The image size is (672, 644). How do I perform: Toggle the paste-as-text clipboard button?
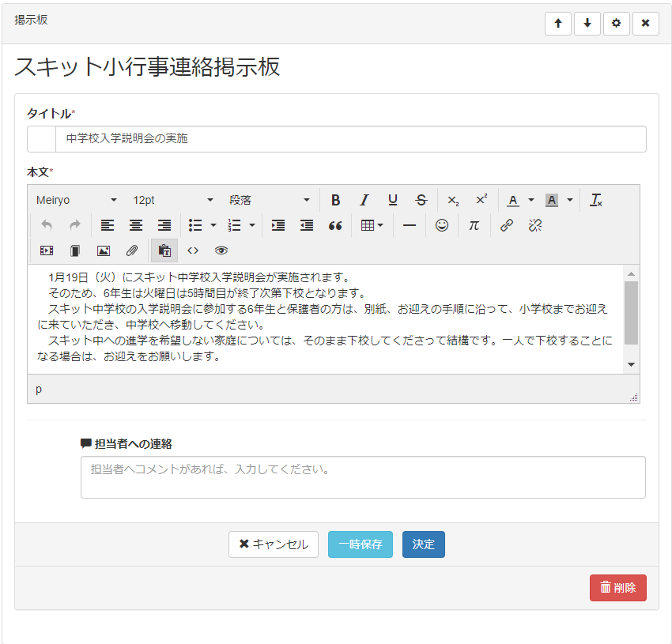(x=164, y=250)
